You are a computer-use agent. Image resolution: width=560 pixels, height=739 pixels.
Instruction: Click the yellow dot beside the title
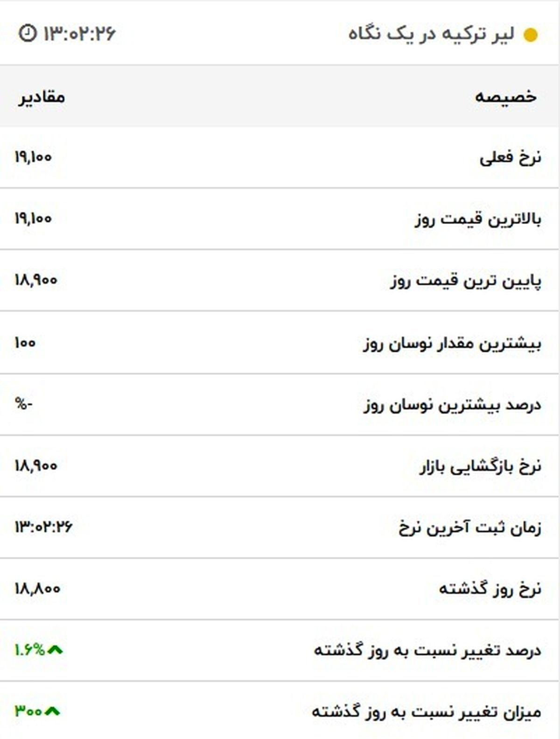[x=531, y=35]
